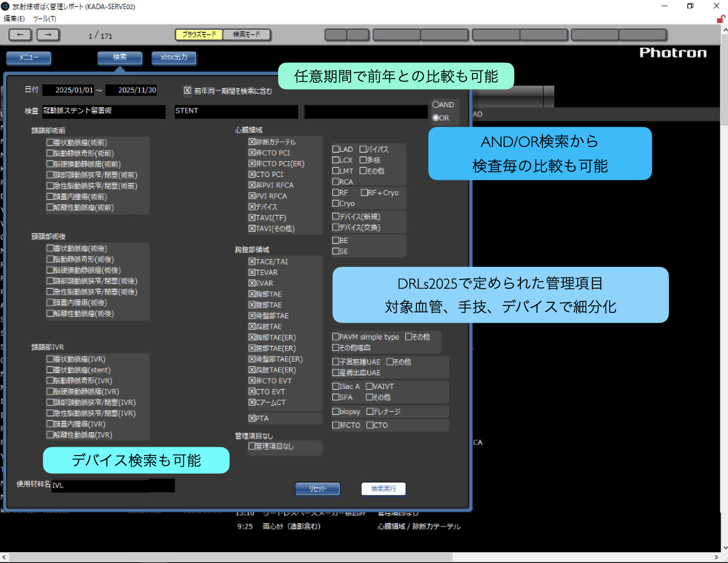Check PAVM simple type checkbox
The width and height of the screenshot is (728, 563).
coord(336,337)
